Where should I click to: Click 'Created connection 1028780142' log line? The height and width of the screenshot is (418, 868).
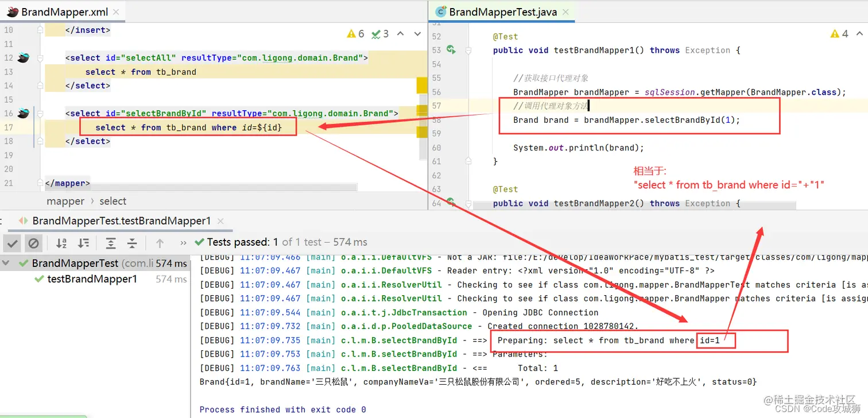click(419, 326)
